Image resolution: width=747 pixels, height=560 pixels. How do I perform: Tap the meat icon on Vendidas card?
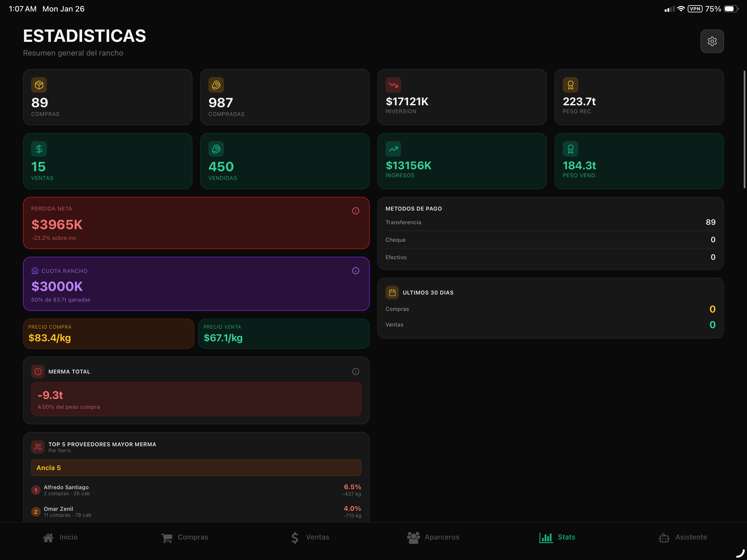216,149
